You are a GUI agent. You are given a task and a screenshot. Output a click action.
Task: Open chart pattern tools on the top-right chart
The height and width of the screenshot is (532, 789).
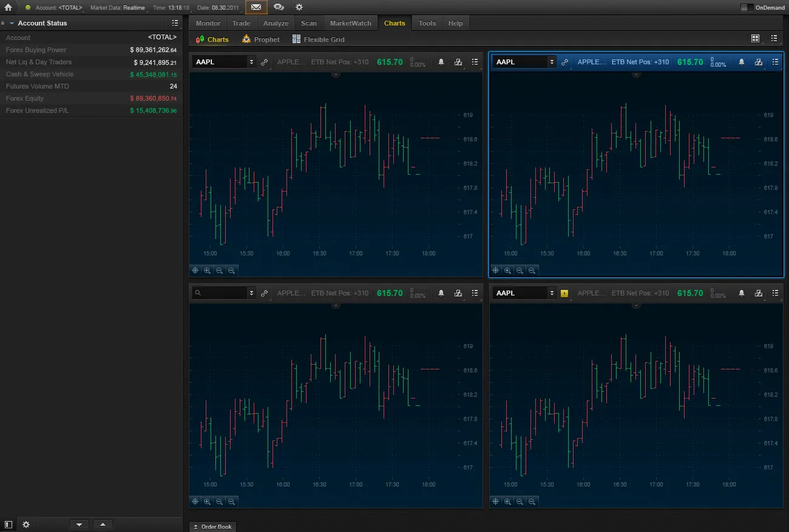pos(759,62)
